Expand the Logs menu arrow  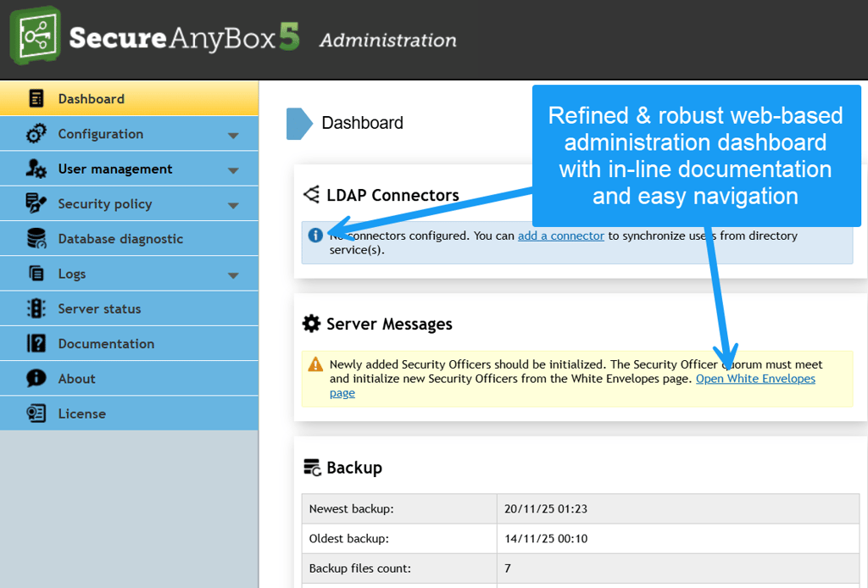click(234, 275)
